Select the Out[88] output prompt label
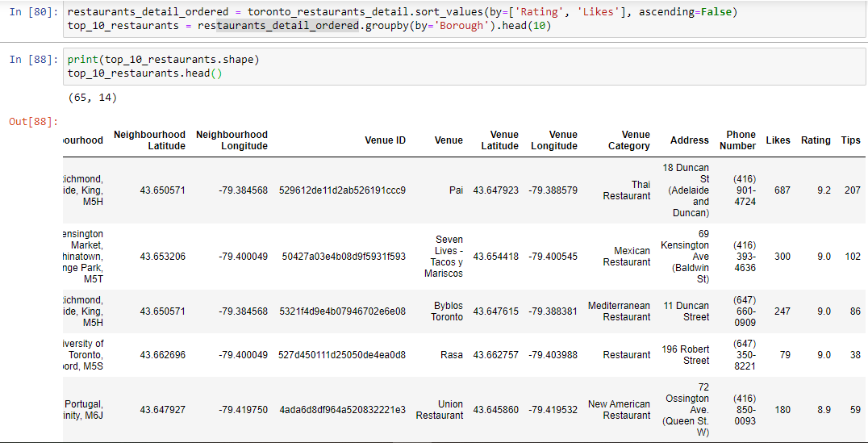Viewport: 868px width, 443px height. click(33, 122)
